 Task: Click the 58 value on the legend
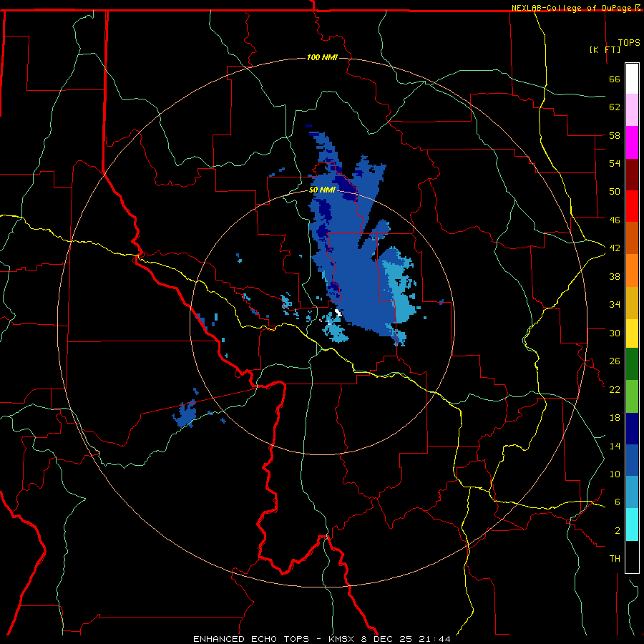[x=615, y=135]
